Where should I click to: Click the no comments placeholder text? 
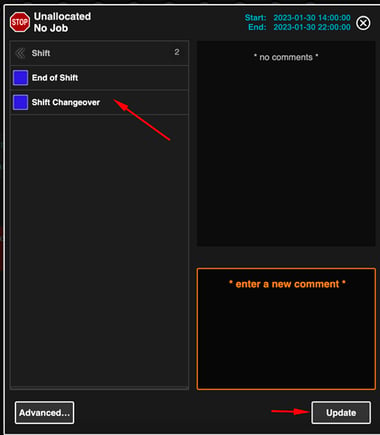[286, 57]
